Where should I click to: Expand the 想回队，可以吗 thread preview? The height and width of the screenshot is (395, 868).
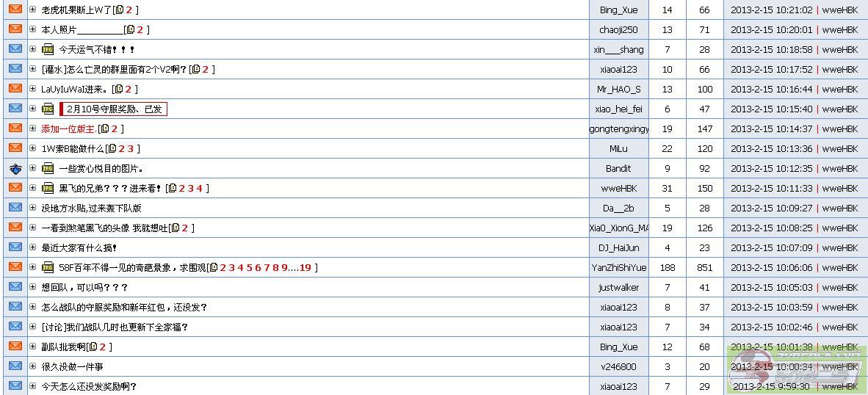[x=33, y=287]
